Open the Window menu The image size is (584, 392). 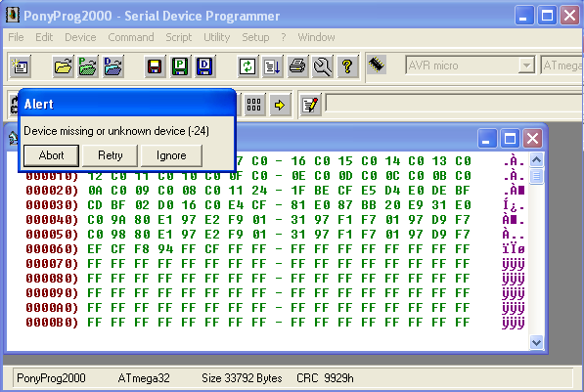pyautogui.click(x=316, y=37)
